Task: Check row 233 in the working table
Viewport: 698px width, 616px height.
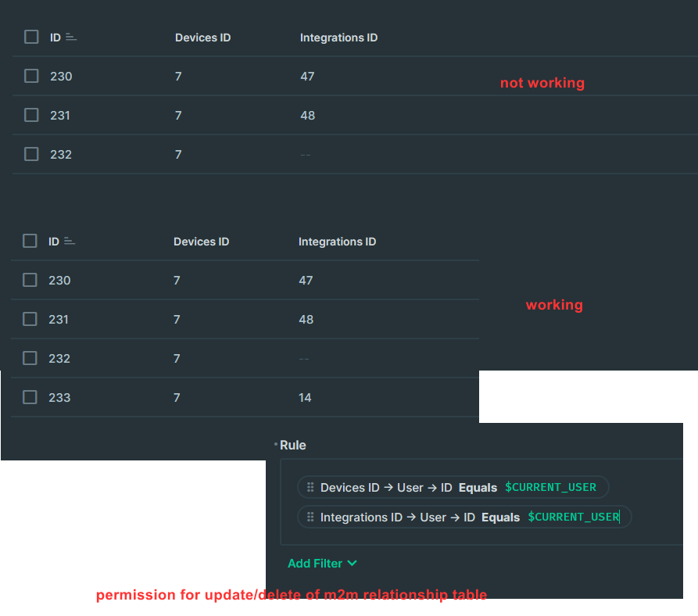Action: (30, 397)
